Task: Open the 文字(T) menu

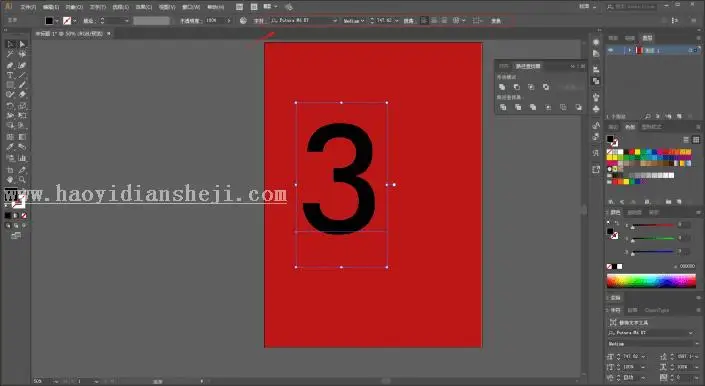Action: 98,7
